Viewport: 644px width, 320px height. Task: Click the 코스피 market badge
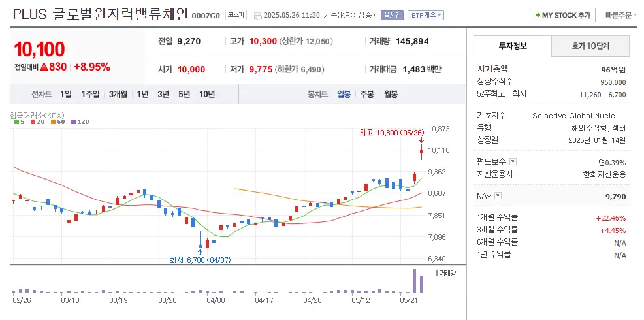235,15
